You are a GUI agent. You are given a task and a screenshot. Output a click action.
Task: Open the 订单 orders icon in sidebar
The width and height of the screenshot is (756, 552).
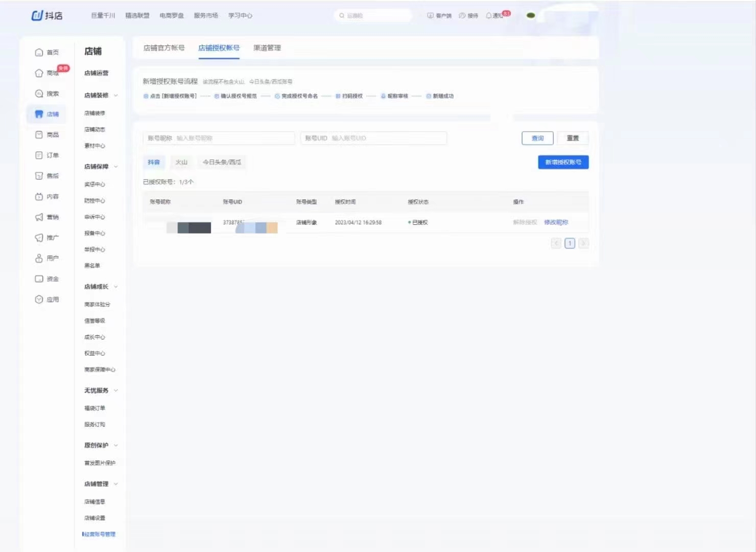pyautogui.click(x=39, y=155)
